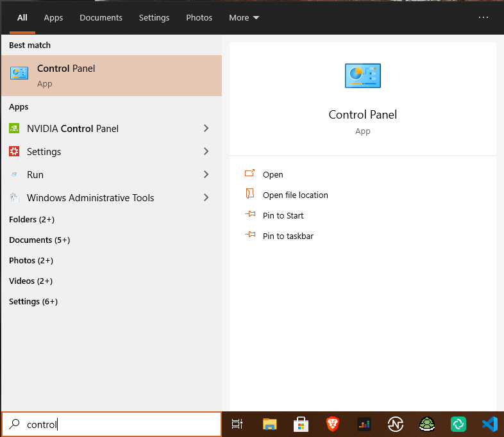Click Pin to taskbar
Screen dimensions: 504x437
pyautogui.click(x=288, y=236)
